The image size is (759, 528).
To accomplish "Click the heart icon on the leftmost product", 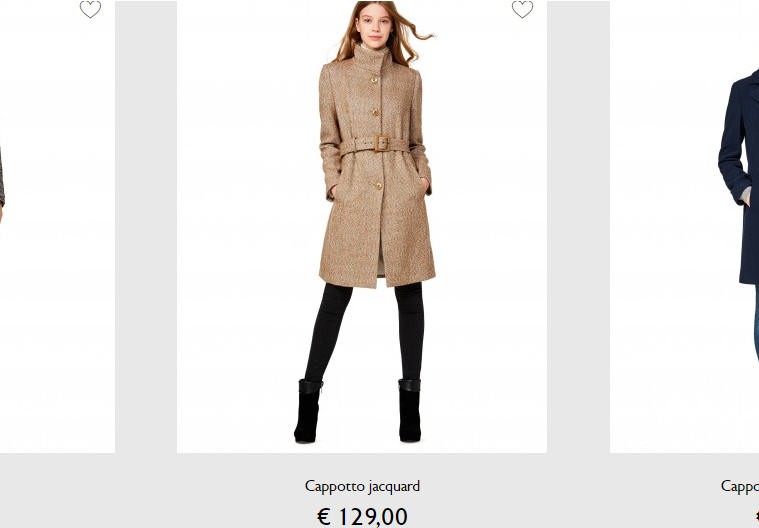I will pos(91,9).
